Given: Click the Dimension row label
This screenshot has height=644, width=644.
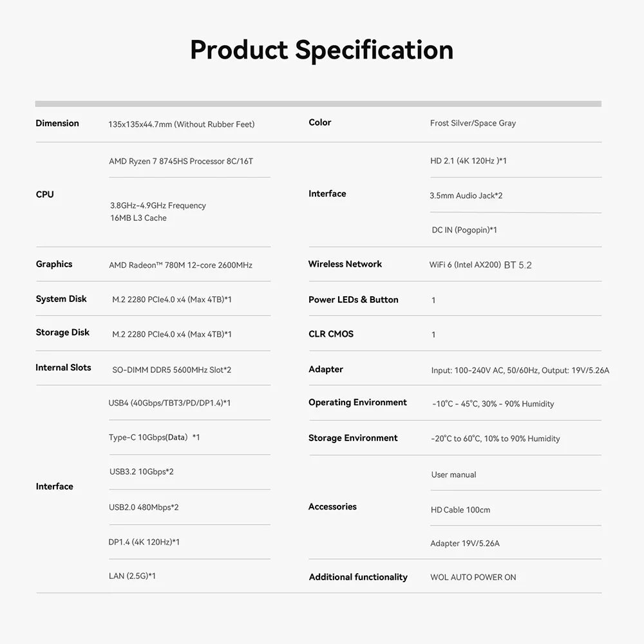Looking at the screenshot, I should click(57, 123).
